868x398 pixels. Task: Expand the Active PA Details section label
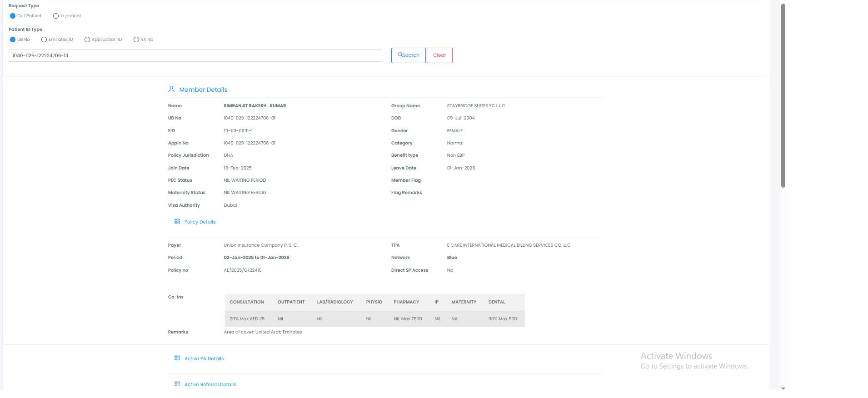pyautogui.click(x=204, y=358)
